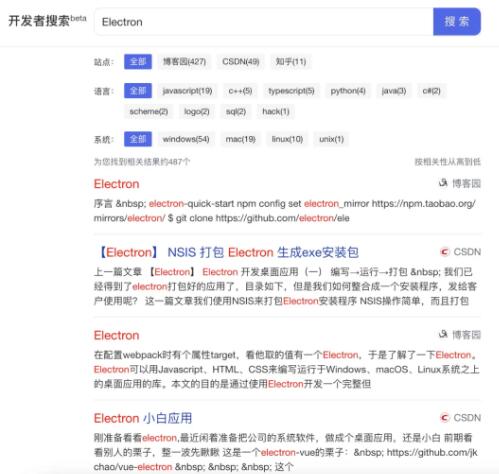
Task: Filter by site 知乎(11)
Action: click(291, 62)
